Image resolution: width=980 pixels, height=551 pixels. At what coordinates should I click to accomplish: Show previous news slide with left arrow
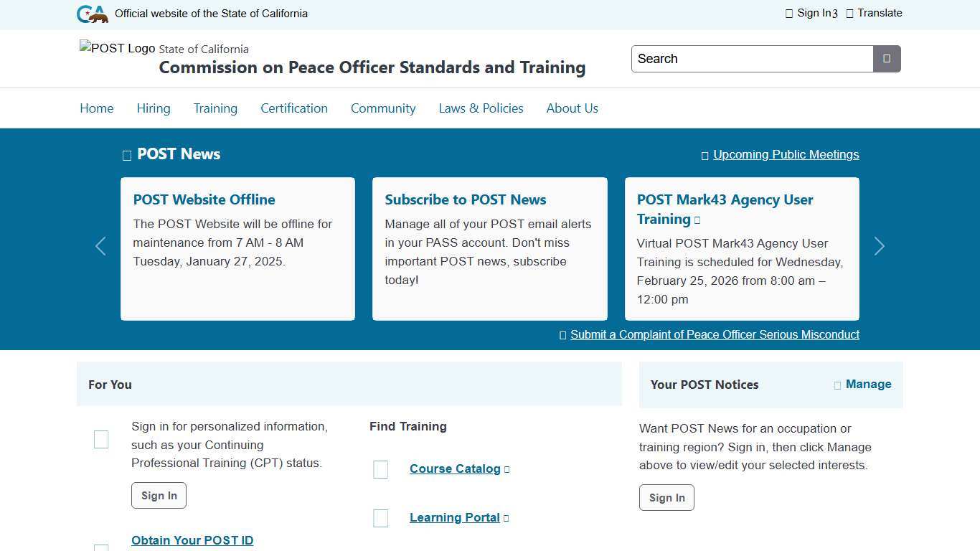[100, 246]
